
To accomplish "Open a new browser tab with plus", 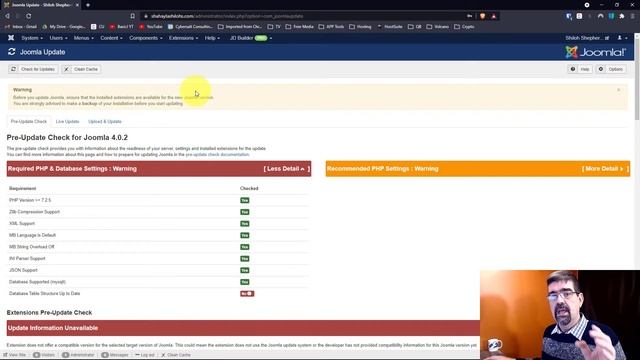I will 88,5.
